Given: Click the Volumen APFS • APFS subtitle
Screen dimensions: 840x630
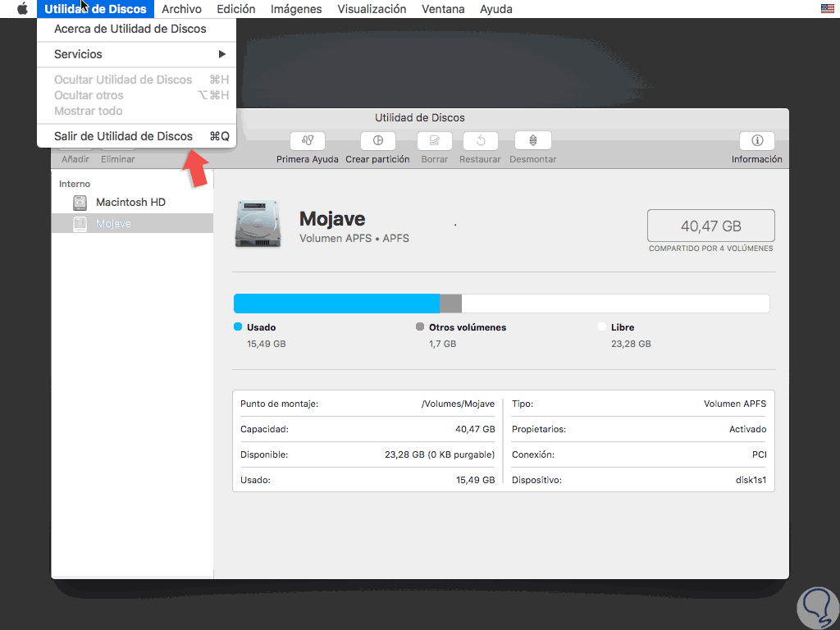Looking at the screenshot, I should 354,239.
